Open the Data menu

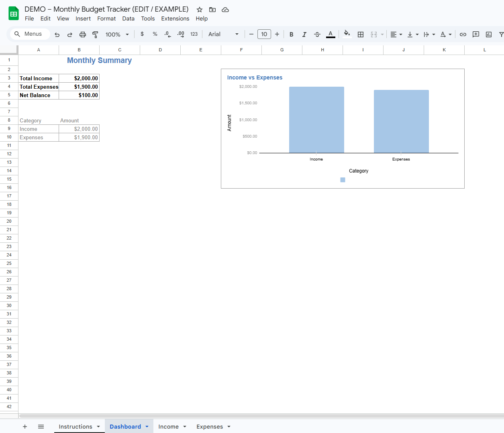point(129,18)
